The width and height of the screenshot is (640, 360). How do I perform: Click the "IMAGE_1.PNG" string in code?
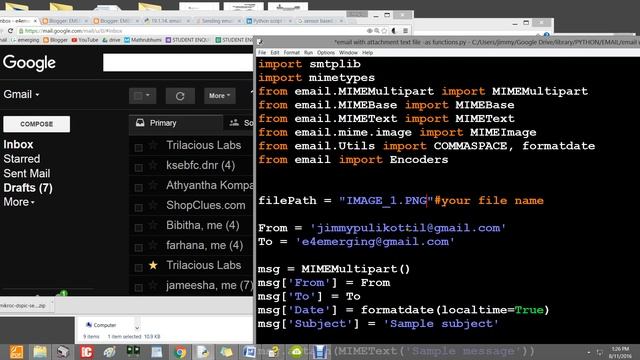pos(386,200)
